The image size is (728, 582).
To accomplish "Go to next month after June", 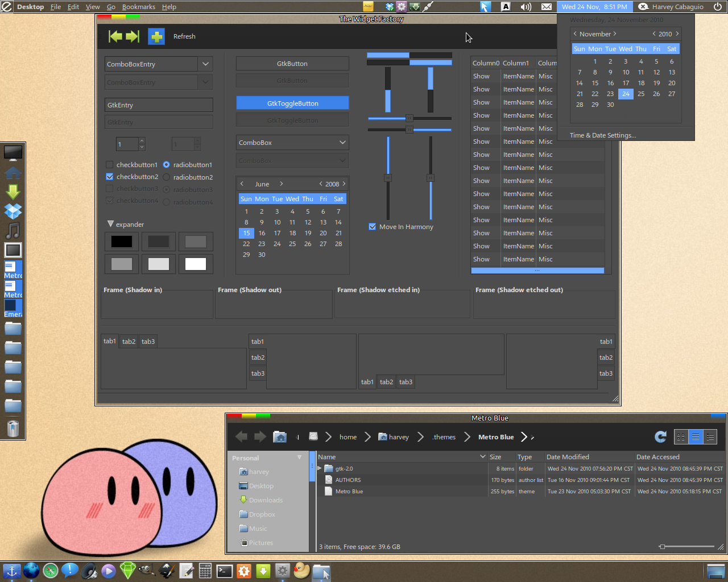I will (x=281, y=184).
